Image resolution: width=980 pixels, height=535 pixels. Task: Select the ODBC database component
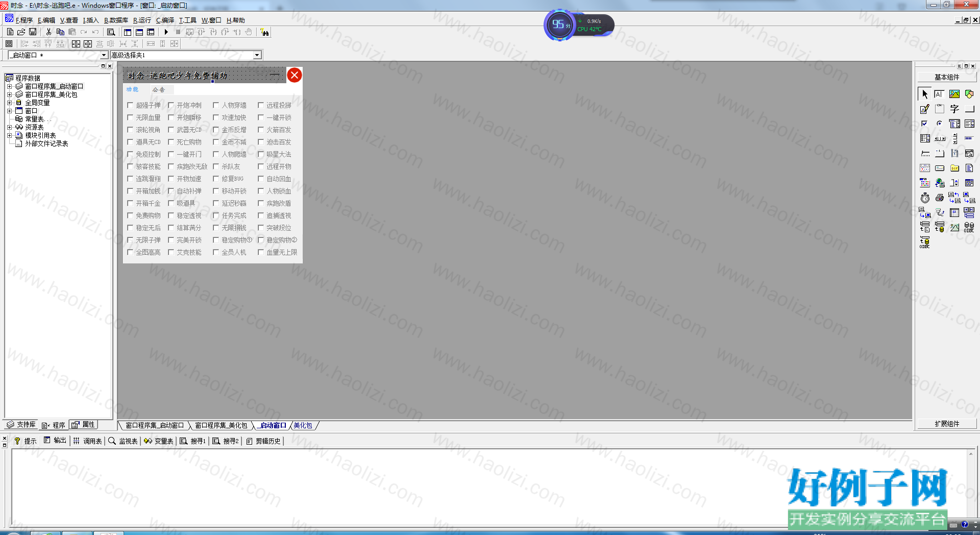click(x=969, y=227)
